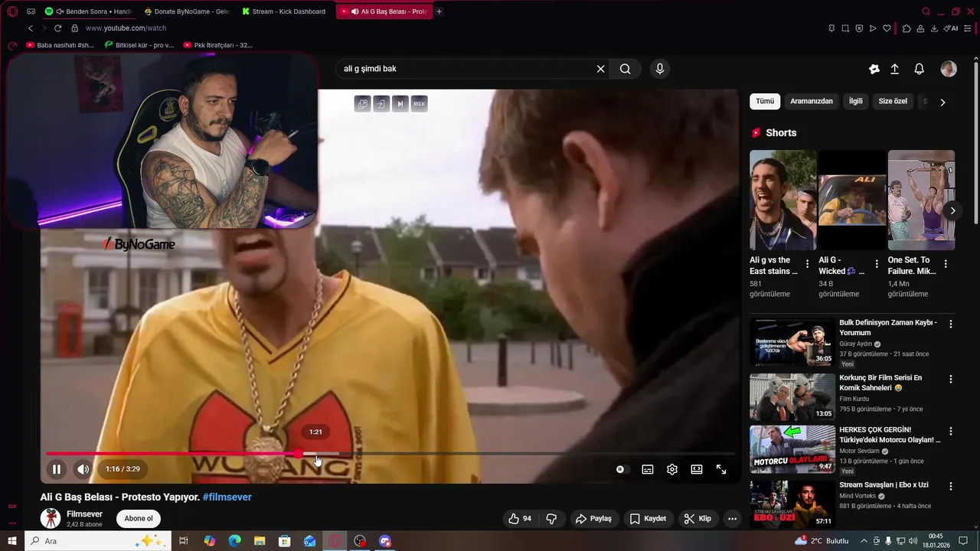Expand filter chips with the right arrow
The width and height of the screenshot is (980, 551).
(942, 102)
